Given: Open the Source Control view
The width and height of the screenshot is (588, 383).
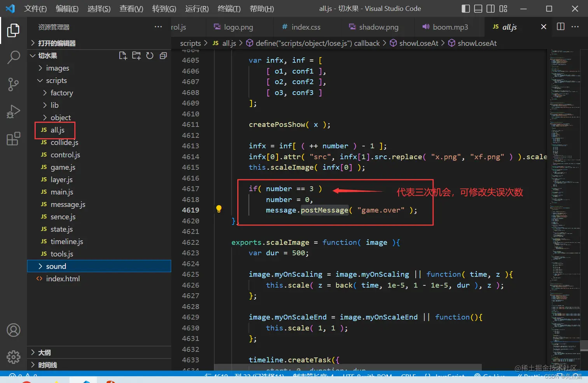Looking at the screenshot, I should point(13,84).
